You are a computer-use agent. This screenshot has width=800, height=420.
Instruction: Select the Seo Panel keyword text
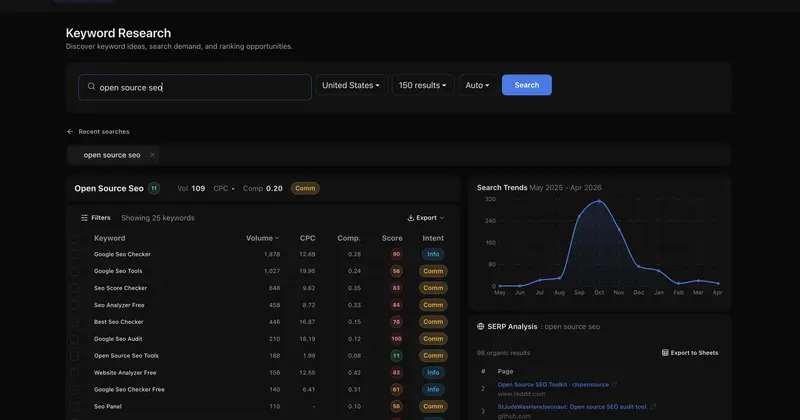108,407
